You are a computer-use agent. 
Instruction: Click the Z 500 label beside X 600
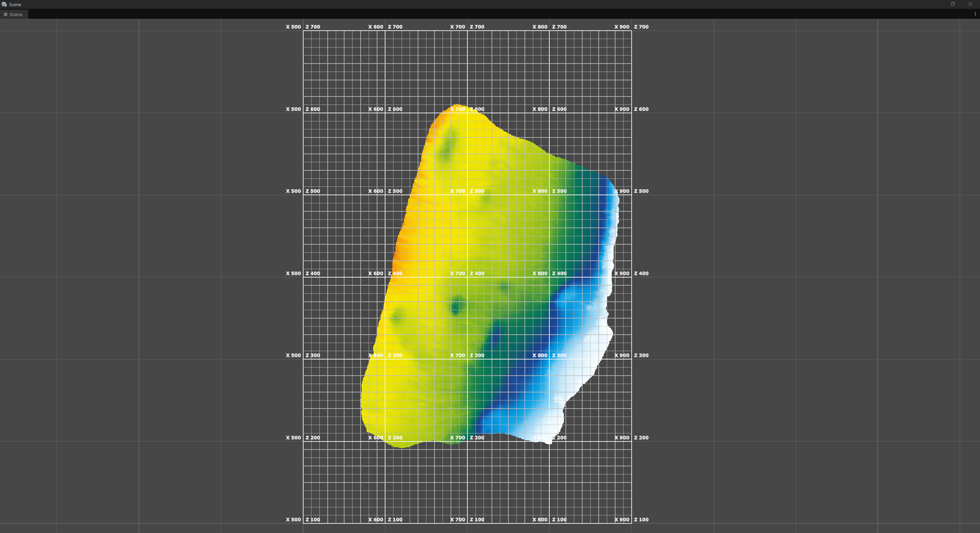tap(395, 191)
